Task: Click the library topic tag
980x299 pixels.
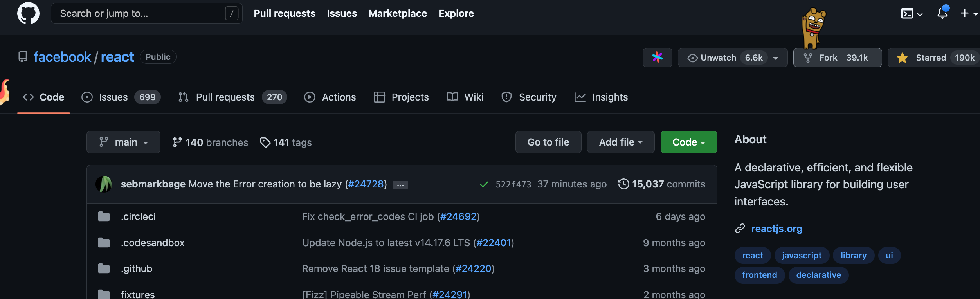Action: coord(853,255)
